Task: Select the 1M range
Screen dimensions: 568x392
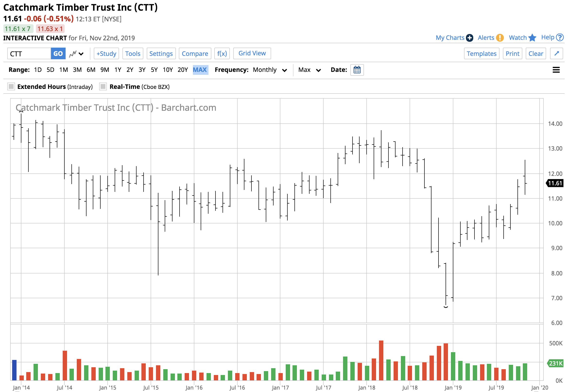Action: [64, 70]
